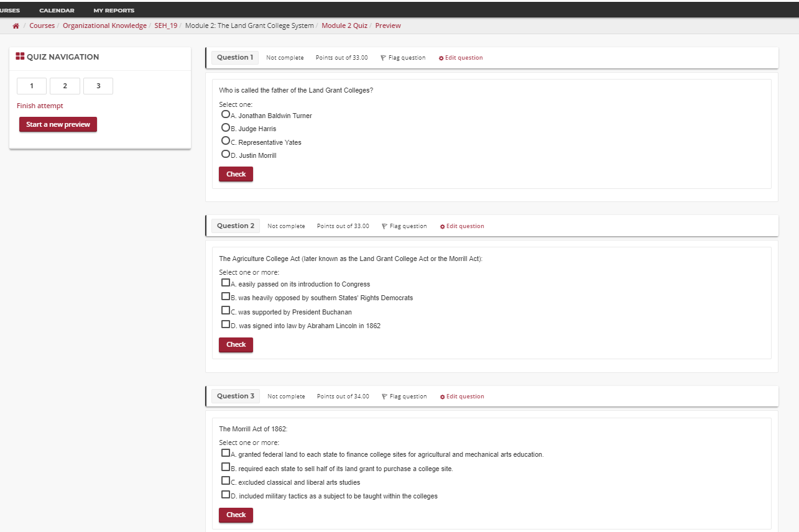The height and width of the screenshot is (532, 799).
Task: Click the 'QUIZ NAVIGATION' heading
Action: pos(63,57)
